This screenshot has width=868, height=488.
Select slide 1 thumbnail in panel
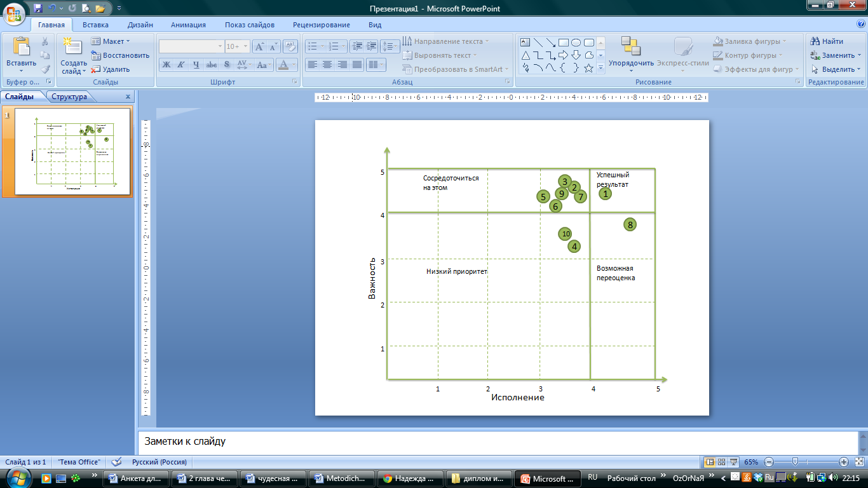pyautogui.click(x=72, y=152)
